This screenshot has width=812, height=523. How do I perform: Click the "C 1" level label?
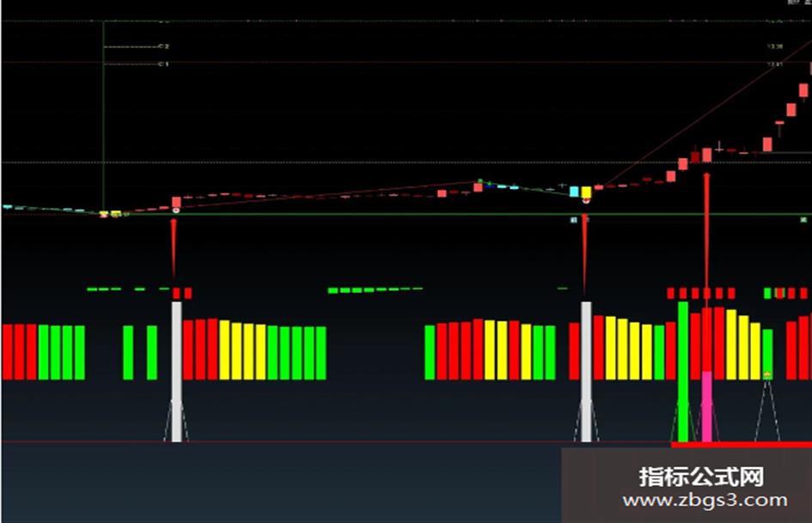pos(163,64)
